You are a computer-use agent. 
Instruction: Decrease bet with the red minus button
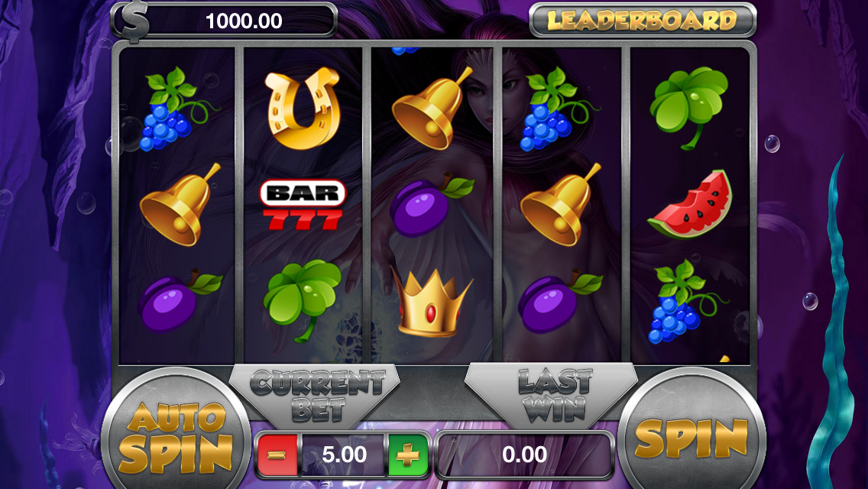click(277, 455)
